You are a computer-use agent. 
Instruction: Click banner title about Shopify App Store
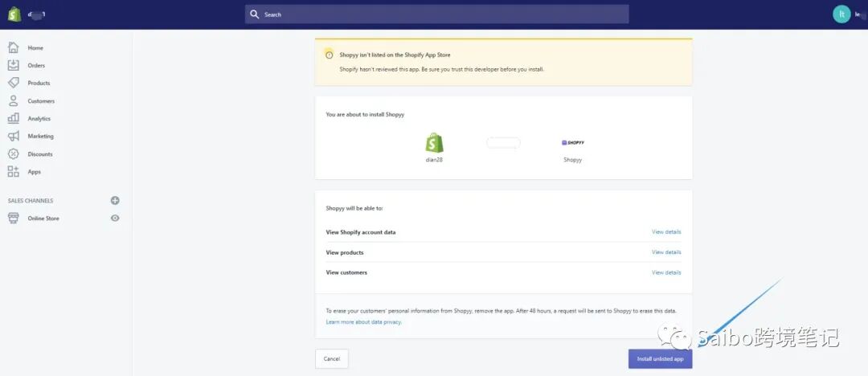click(395, 55)
